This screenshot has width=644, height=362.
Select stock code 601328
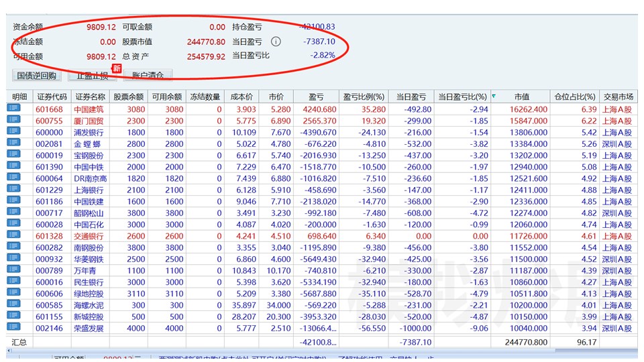[49, 236]
